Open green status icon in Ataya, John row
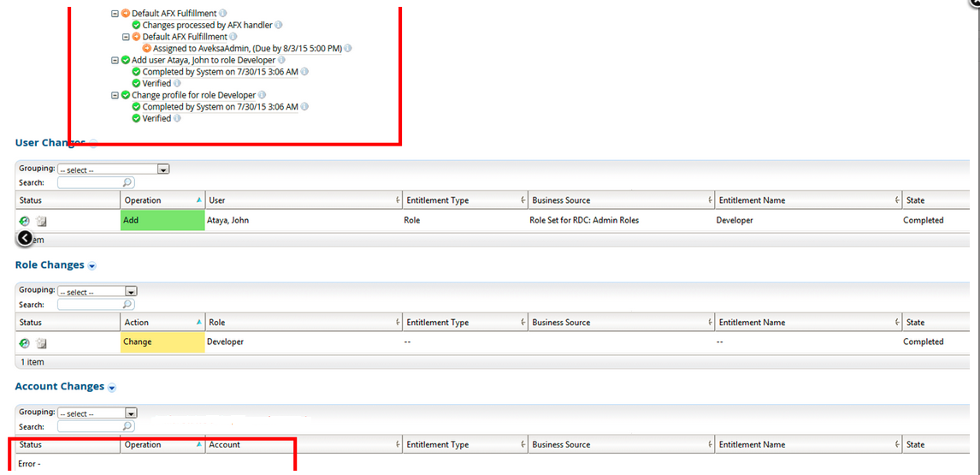 [x=24, y=221]
